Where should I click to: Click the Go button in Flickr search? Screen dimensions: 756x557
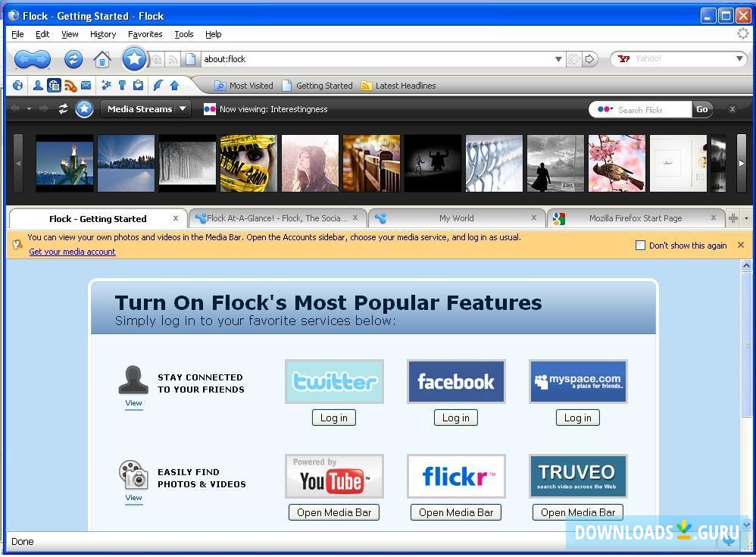[702, 109]
